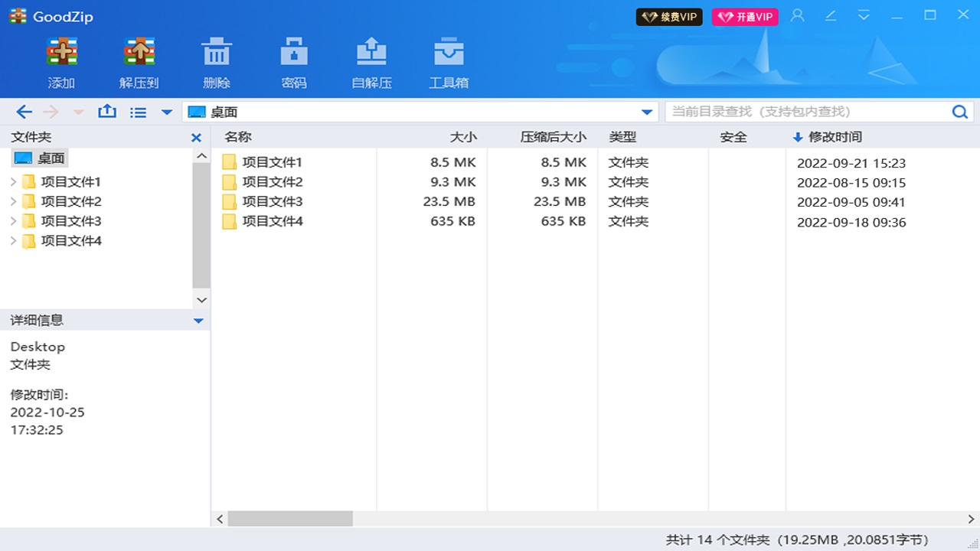Click the 解压到 (Extract to) icon
Viewport: 980px width, 551px height.
[x=139, y=61]
